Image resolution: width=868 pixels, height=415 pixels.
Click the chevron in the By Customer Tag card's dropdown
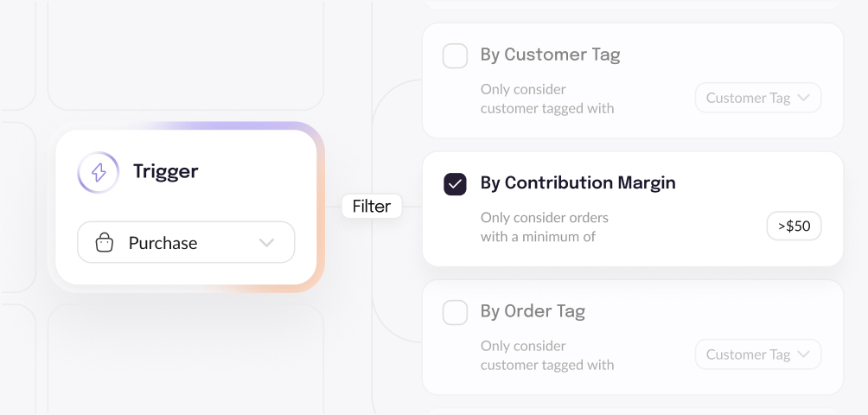pos(804,98)
